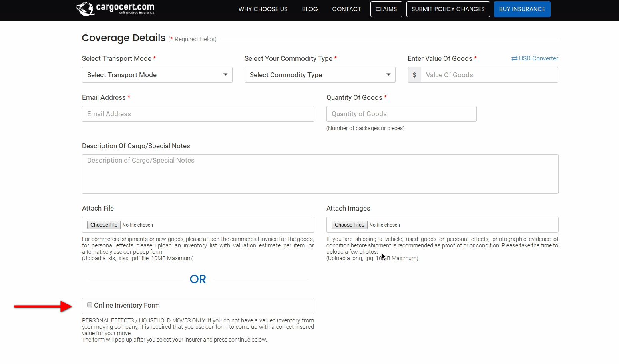Click the 'Enter Value Of Goods' label
This screenshot has height=364, width=619.
[x=440, y=58]
